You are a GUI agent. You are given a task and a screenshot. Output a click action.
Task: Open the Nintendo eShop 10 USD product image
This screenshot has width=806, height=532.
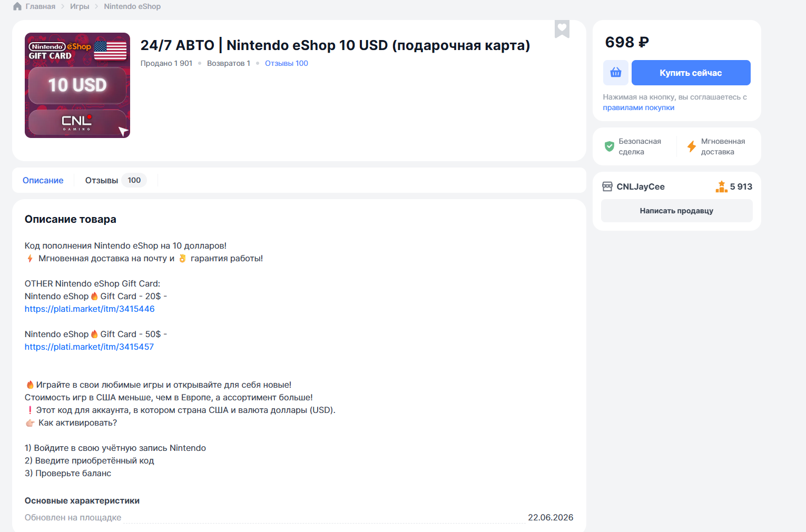(77, 85)
